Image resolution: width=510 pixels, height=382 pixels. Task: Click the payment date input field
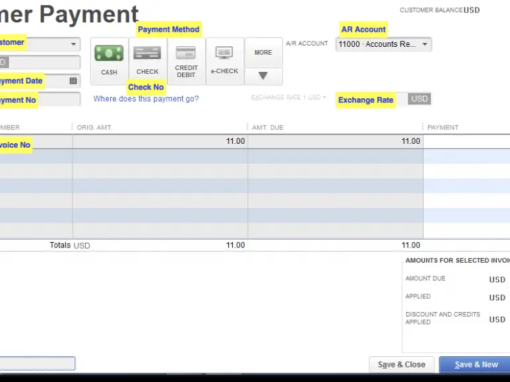tap(40, 81)
